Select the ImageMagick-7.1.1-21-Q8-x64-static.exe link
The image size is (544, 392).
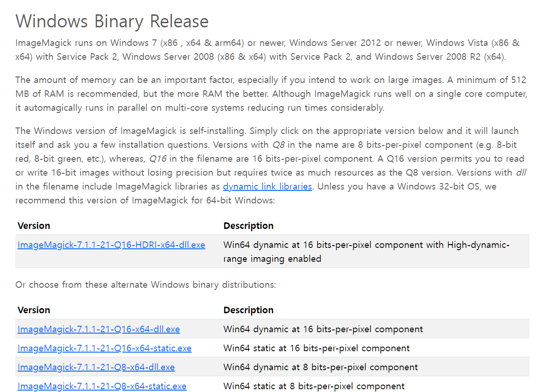[102, 386]
